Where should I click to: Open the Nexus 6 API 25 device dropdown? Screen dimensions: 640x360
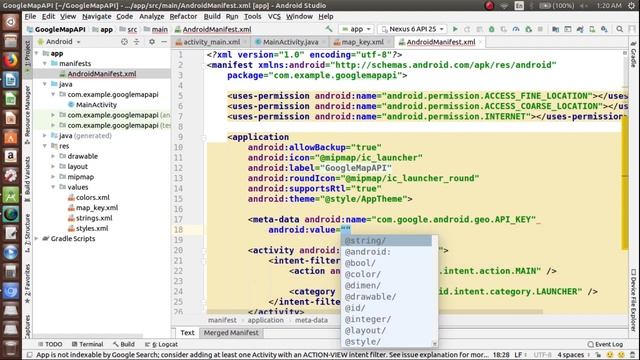coord(412,29)
